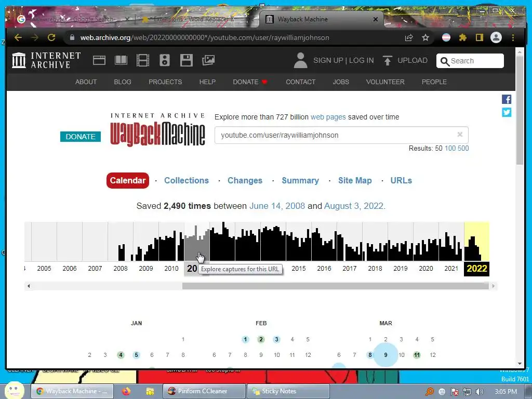Image resolution: width=532 pixels, height=399 pixels.
Task: Click the Start button
Action: click(14, 390)
